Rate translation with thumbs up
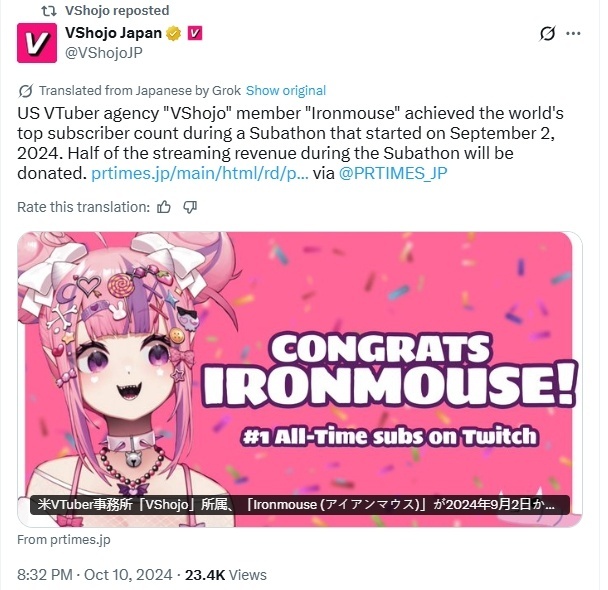608x590 pixels. point(164,207)
